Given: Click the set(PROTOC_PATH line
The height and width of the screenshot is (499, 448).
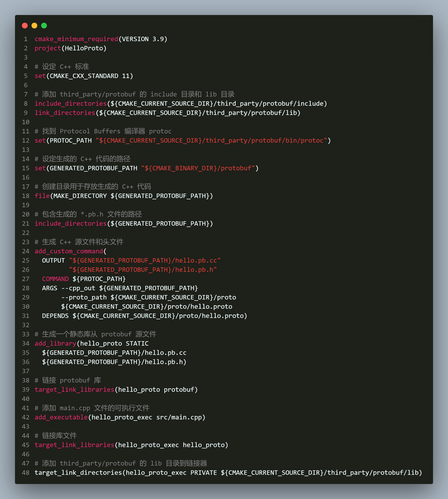Looking at the screenshot, I should [x=183, y=141].
